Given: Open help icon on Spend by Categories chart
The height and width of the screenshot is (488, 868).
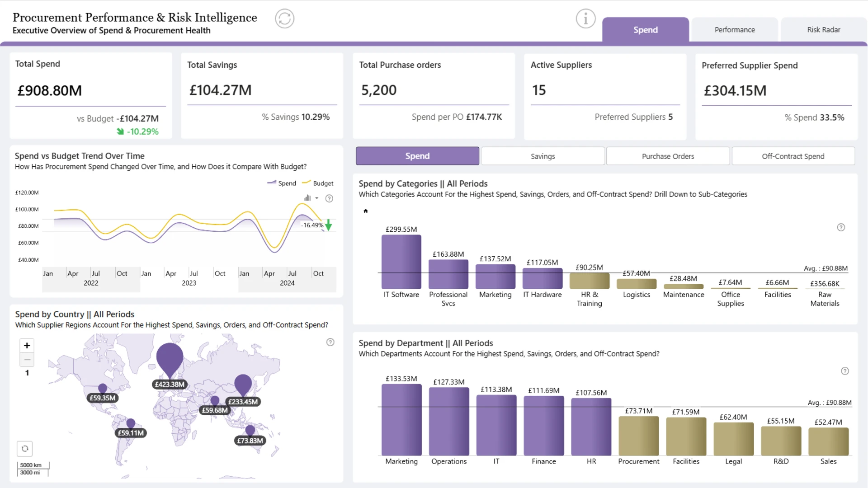Looking at the screenshot, I should [x=841, y=227].
